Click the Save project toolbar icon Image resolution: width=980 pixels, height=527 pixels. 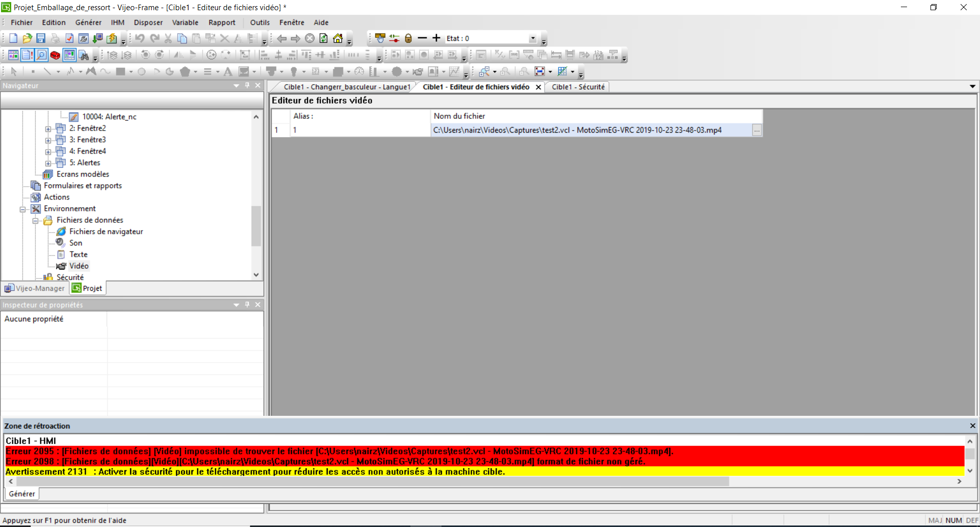click(x=41, y=38)
